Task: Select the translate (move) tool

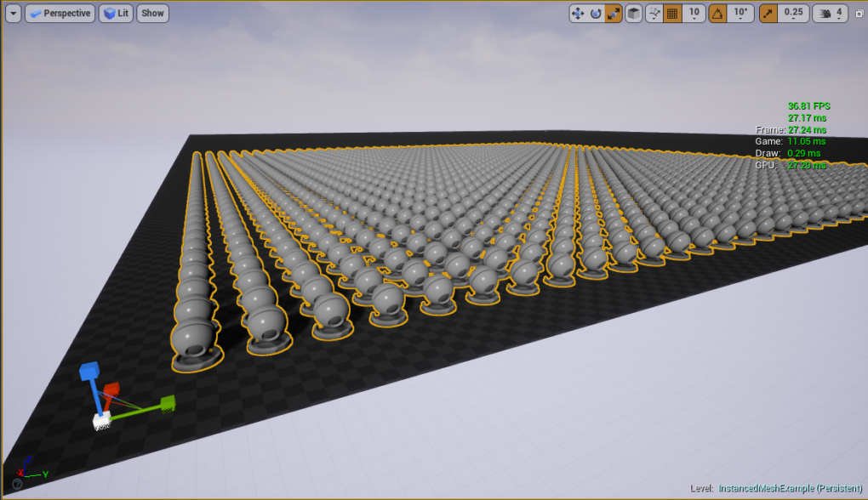Action: 578,14
